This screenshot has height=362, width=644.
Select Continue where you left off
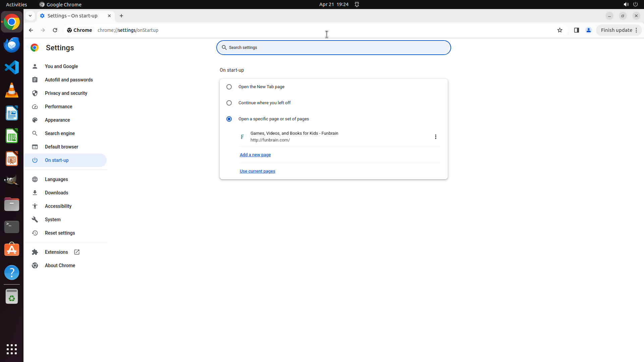(x=229, y=103)
